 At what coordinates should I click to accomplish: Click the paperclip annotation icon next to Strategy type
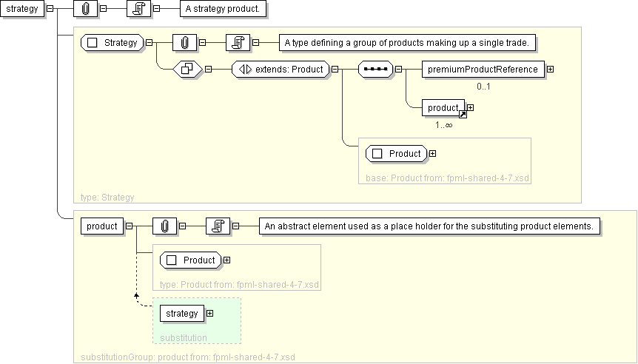[x=184, y=43]
